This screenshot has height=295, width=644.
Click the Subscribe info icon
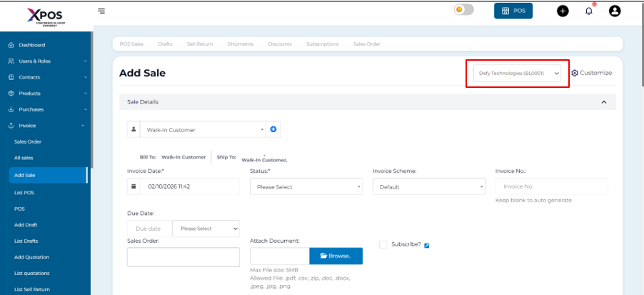click(427, 246)
